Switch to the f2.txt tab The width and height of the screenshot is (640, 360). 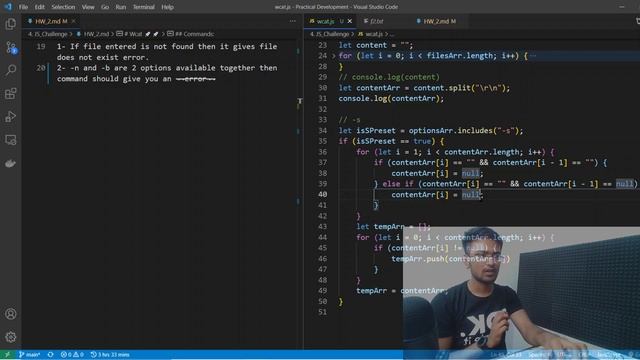[376, 21]
